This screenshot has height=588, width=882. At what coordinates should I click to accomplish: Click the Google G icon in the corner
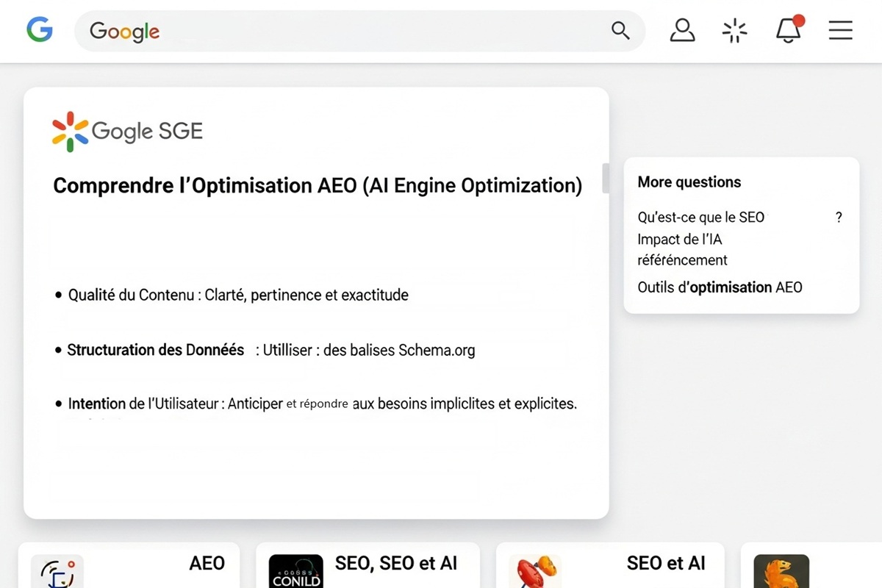(x=39, y=29)
